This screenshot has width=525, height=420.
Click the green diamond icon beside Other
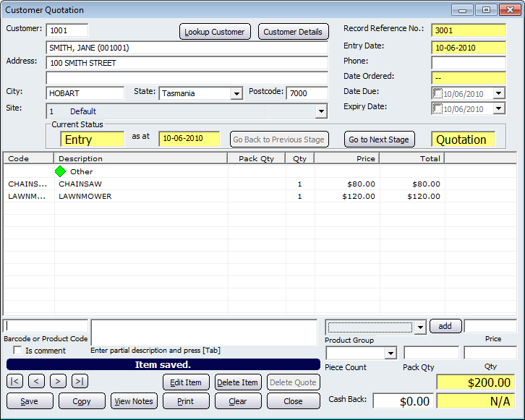[x=60, y=171]
